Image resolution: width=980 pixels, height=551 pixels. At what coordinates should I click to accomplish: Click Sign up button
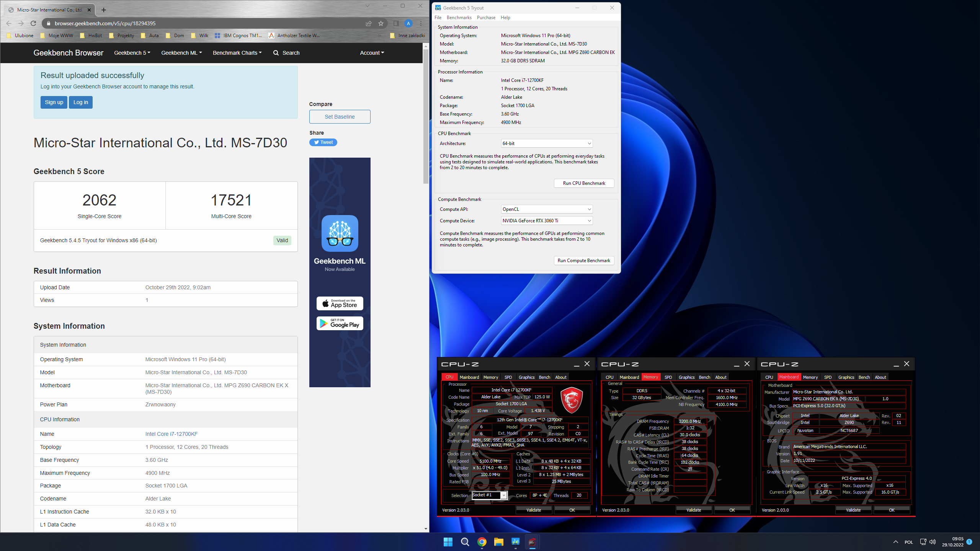click(54, 102)
